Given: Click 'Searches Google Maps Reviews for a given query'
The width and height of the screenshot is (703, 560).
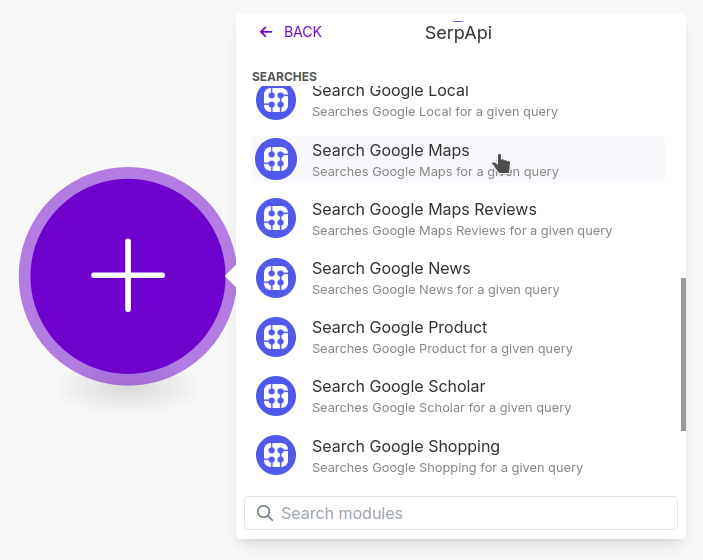Looking at the screenshot, I should click(x=462, y=231).
